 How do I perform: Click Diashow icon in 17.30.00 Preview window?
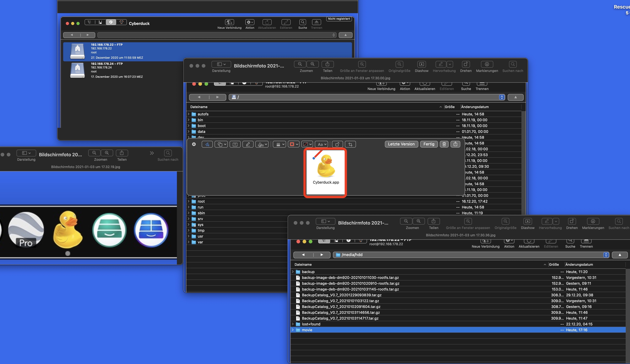[422, 64]
